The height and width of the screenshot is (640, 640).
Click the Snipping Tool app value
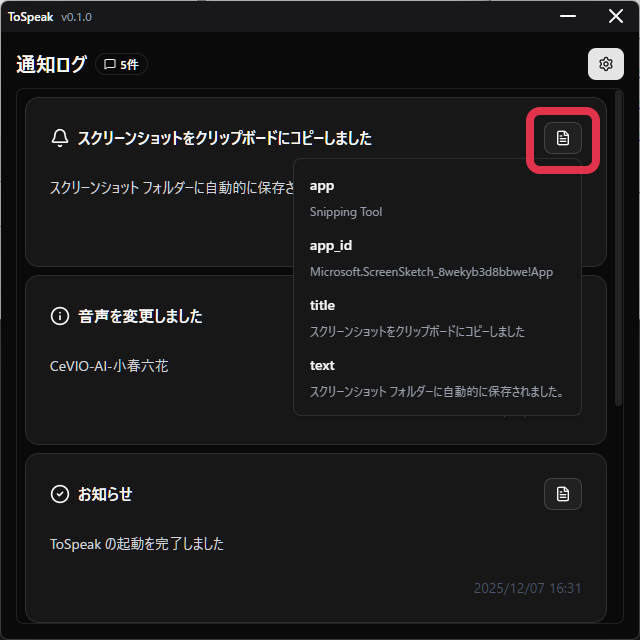[x=346, y=212]
